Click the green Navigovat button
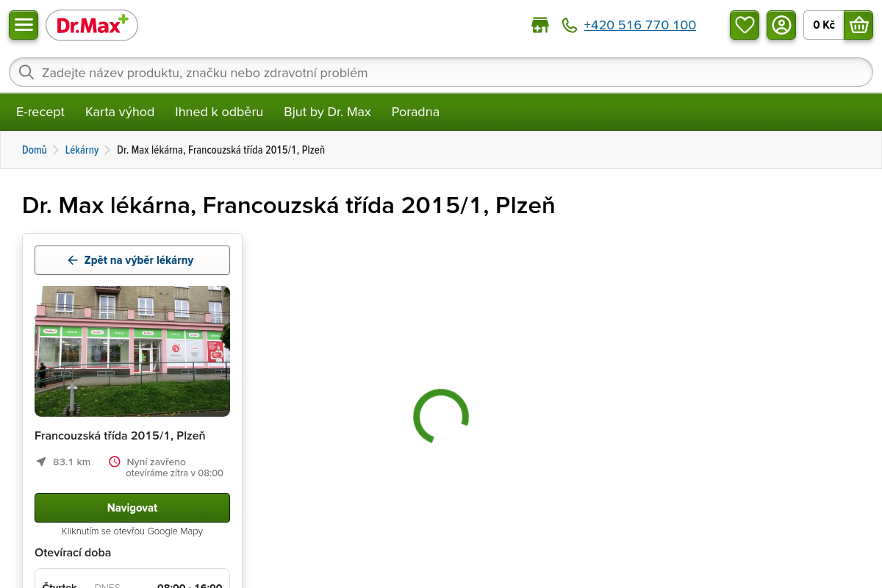 pos(132,508)
